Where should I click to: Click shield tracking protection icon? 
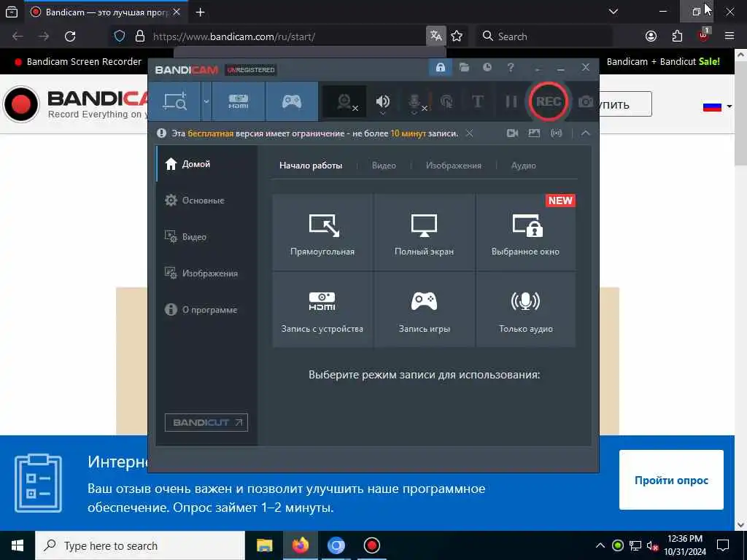(x=120, y=36)
